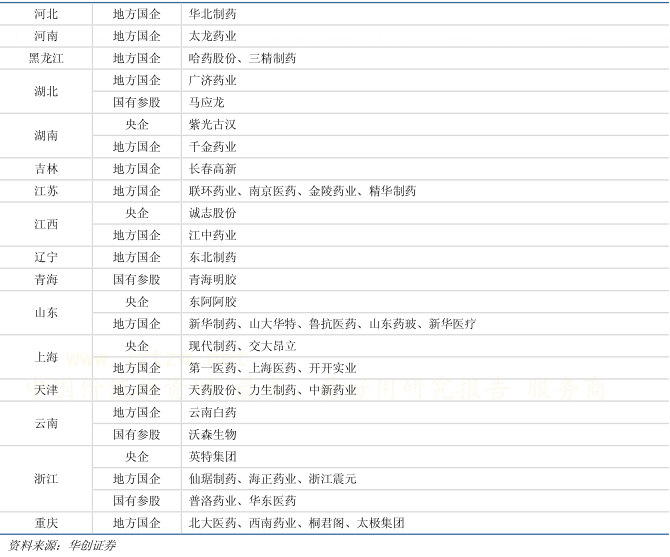Click 央企 in the 紫光古汉 row

pyautogui.click(x=137, y=125)
